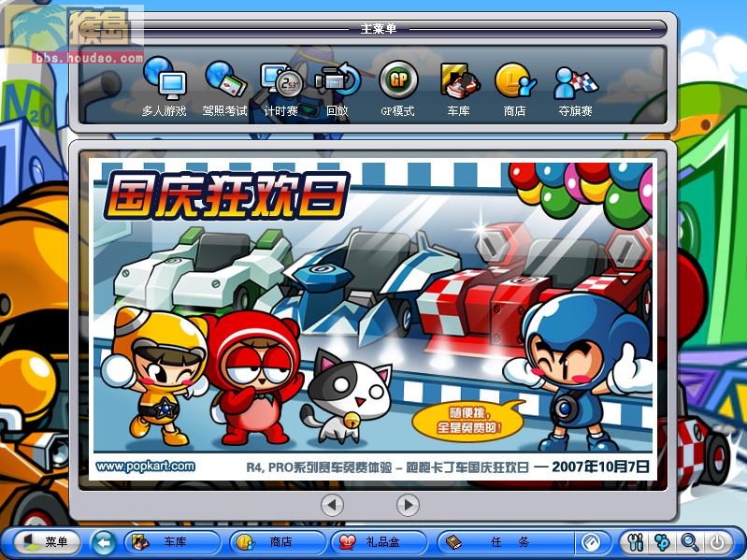This screenshot has height=560, width=747.
Task: Show the previous banner with left arrow
Action: [332, 505]
